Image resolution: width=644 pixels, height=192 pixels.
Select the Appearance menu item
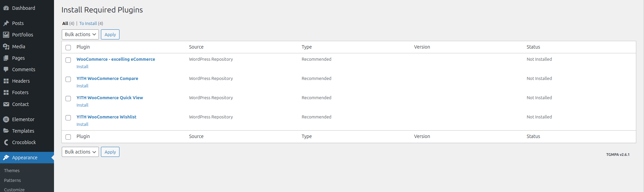(27, 158)
